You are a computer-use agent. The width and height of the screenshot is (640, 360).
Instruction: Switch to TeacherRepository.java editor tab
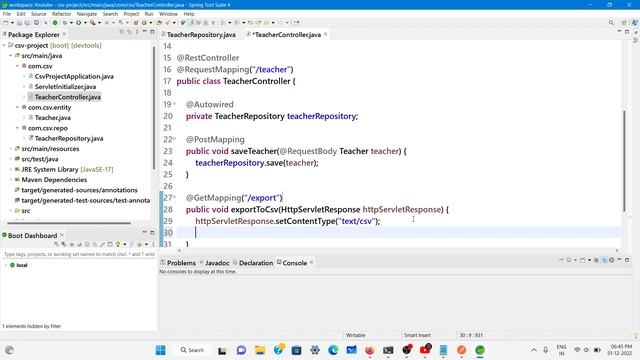201,35
